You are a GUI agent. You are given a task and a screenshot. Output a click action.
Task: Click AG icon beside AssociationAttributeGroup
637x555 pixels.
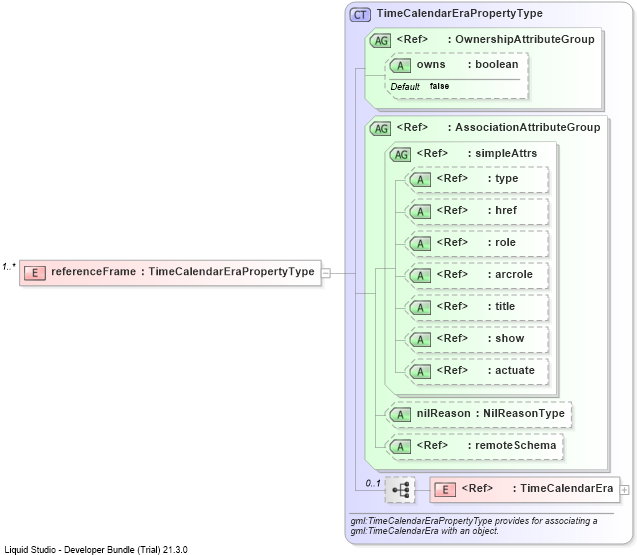380,129
